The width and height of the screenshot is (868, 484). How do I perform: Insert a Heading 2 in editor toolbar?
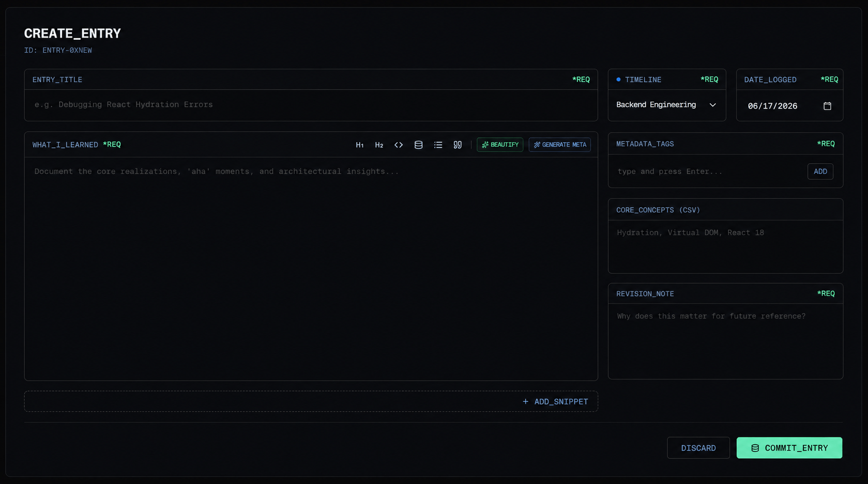click(x=379, y=145)
